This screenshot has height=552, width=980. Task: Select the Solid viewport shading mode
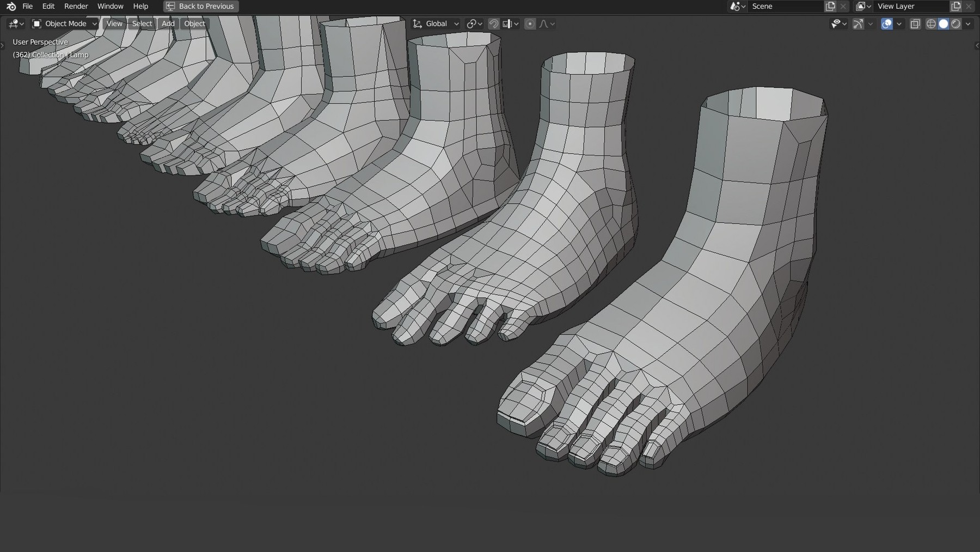[944, 23]
